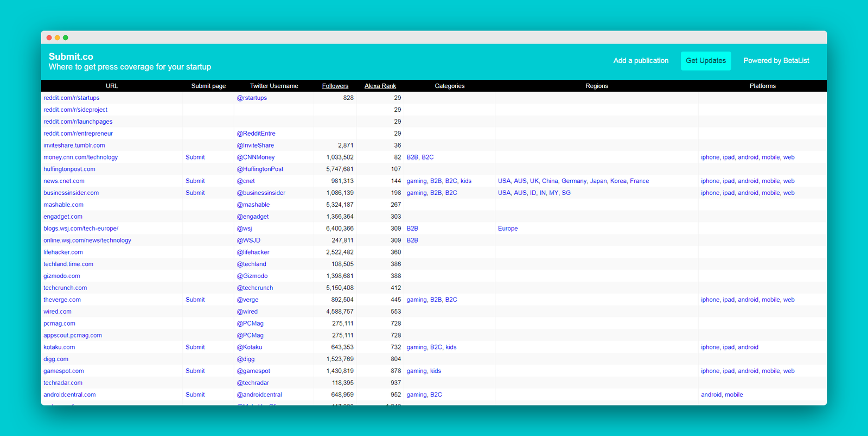Open reddit.com/r/launchpages link
Viewport: 868px width, 436px height.
(78, 122)
